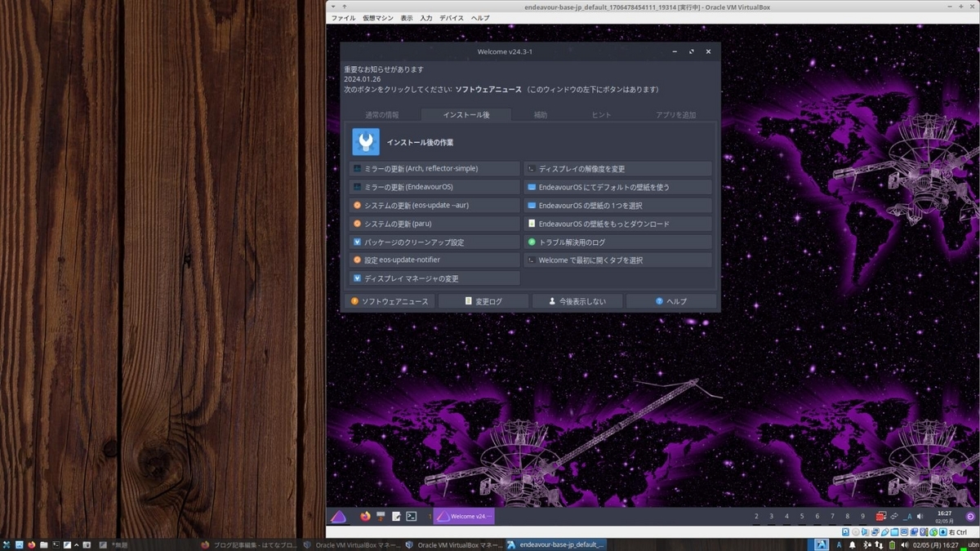Viewport: 980px width, 551px height.
Task: Click the host battery tray icon
Action: [x=893, y=544]
